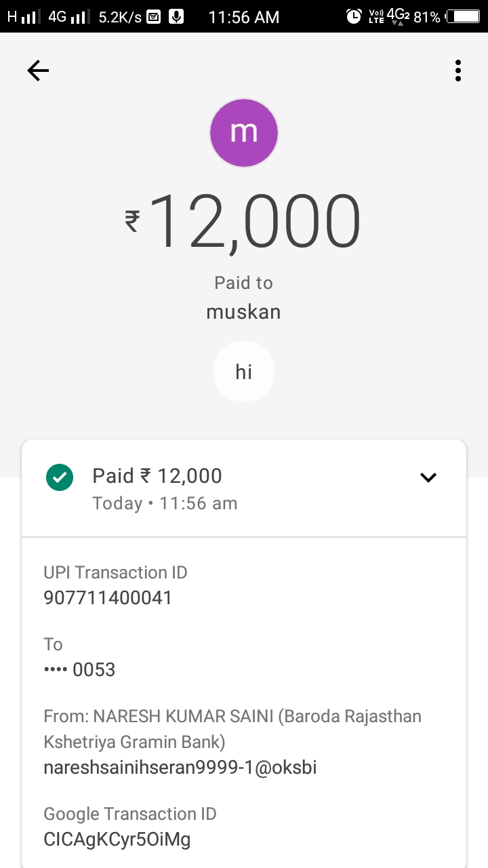488x868 pixels.
Task: Tap the back arrow icon
Action: [x=38, y=71]
